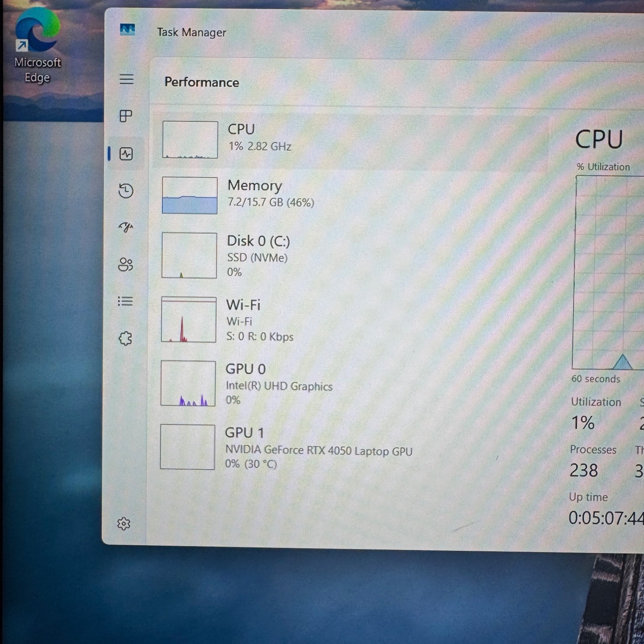The image size is (644, 644).
Task: Open the Services puzzle icon
Action: tap(126, 339)
